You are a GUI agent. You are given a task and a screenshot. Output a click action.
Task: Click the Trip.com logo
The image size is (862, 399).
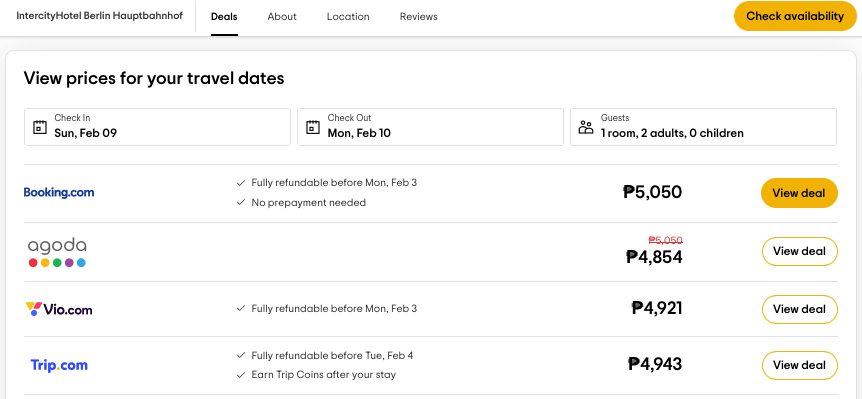tap(59, 365)
